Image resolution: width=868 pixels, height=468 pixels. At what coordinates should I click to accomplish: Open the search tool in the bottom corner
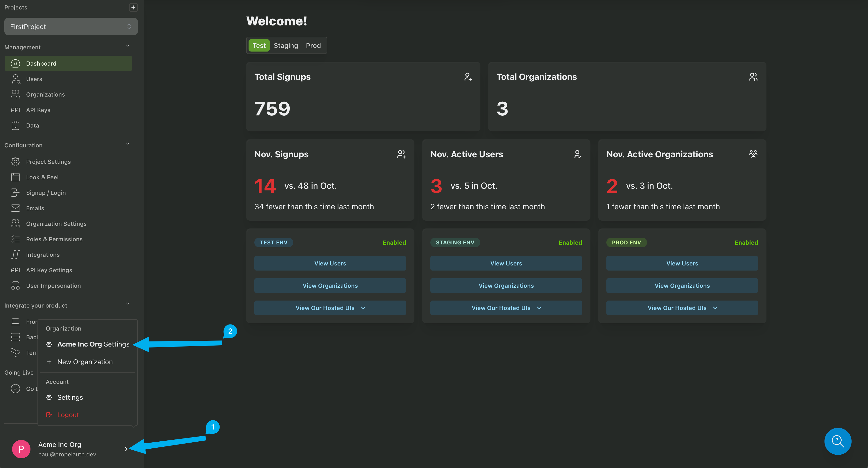838,441
